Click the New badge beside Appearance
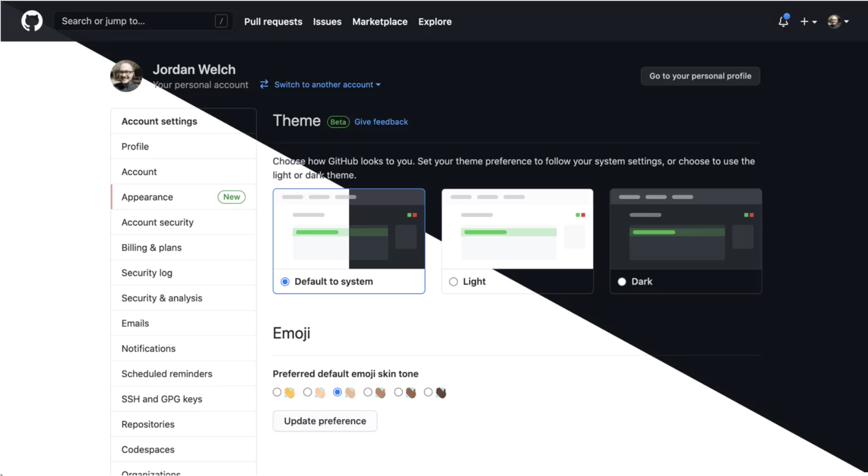Viewport: 868px width, 476px height. tap(232, 197)
